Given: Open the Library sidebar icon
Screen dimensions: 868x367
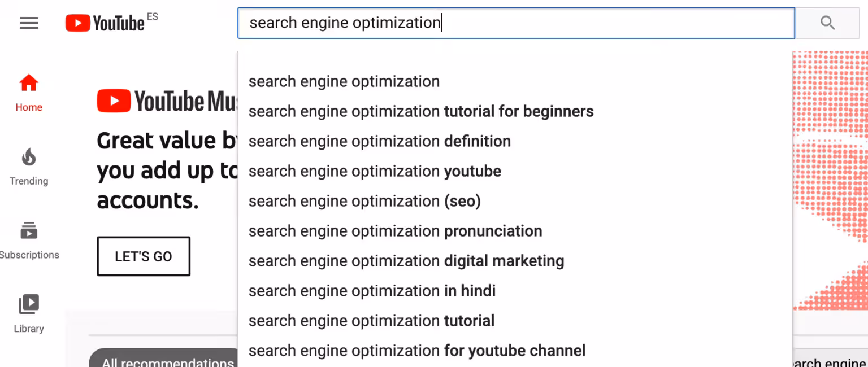Looking at the screenshot, I should pyautogui.click(x=29, y=314).
